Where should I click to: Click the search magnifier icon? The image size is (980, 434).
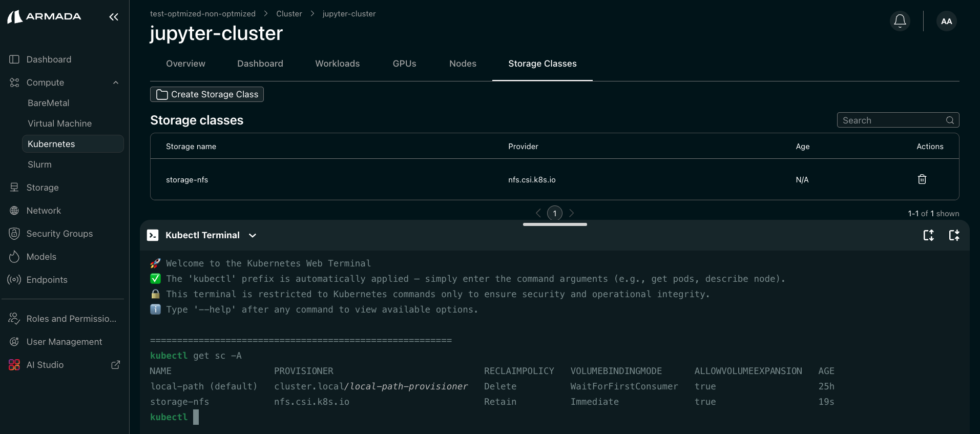click(950, 120)
